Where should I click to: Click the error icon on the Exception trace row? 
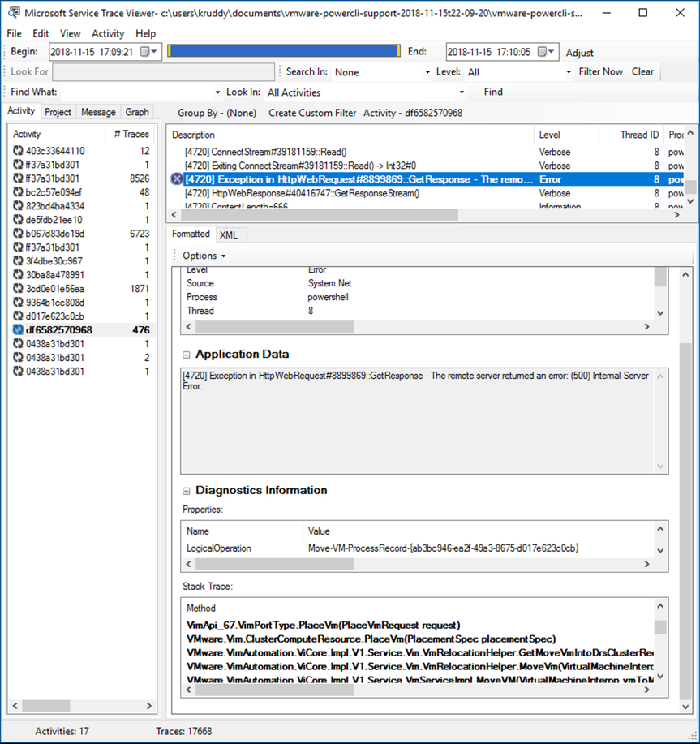pos(177,179)
